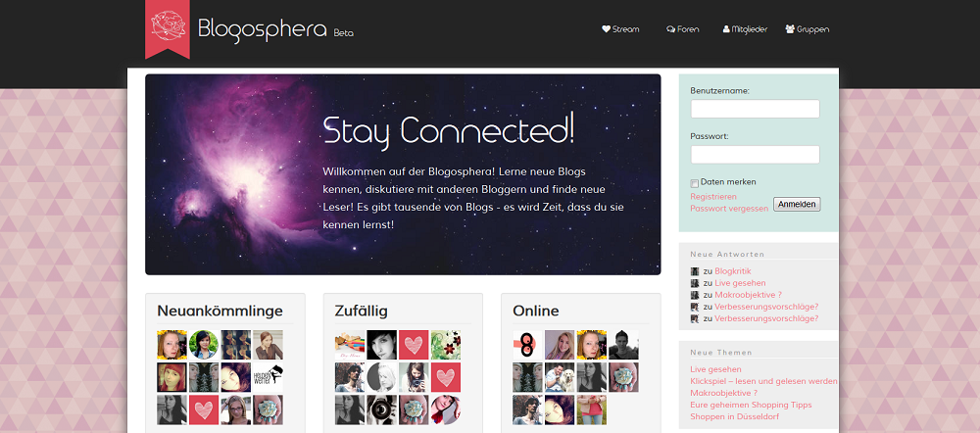The image size is (980, 433).
Task: Open the heart avatar in Neuankömmlinge
Action: click(204, 409)
